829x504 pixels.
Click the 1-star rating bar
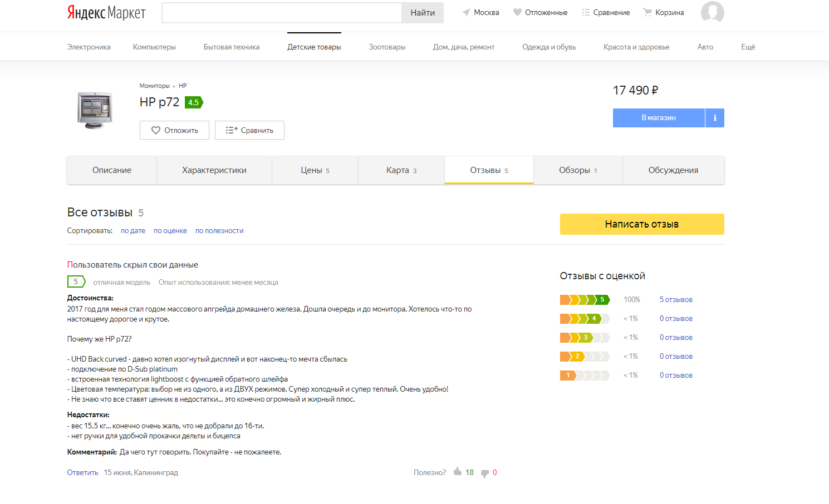[585, 375]
